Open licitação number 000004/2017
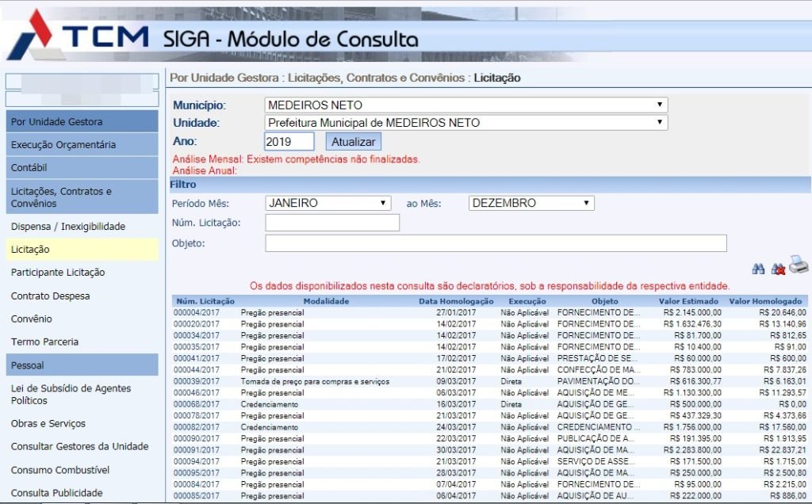Image resolution: width=812 pixels, height=504 pixels. (197, 313)
